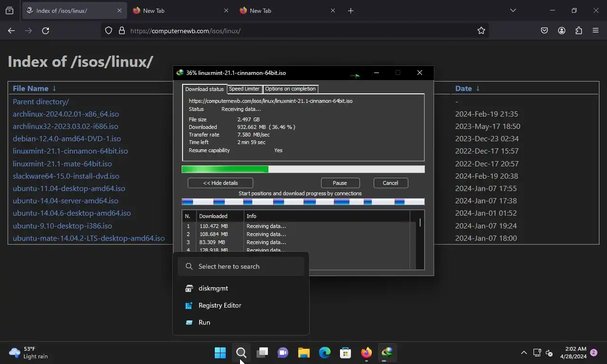Open the Firefox account icon
Image resolution: width=607 pixels, height=364 pixels.
click(561, 31)
